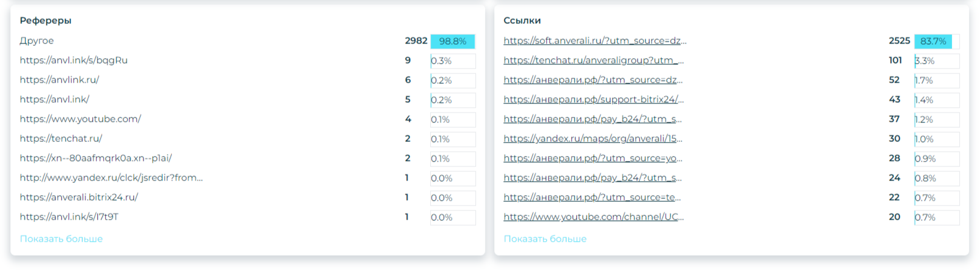
Task: Open the youtube.com/channel link
Action: point(593,217)
